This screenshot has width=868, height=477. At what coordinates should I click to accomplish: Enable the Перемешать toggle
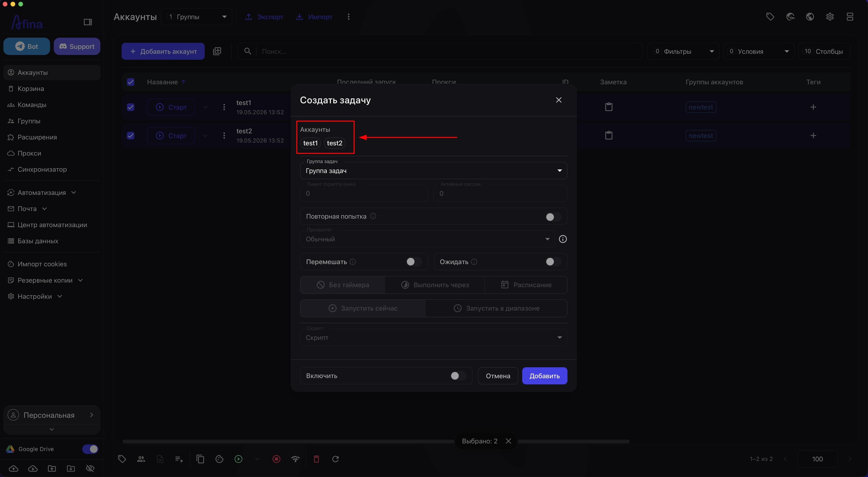pyautogui.click(x=414, y=262)
